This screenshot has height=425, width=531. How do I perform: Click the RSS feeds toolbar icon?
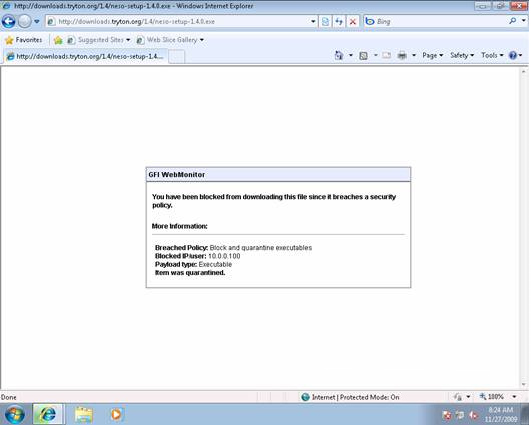point(363,56)
